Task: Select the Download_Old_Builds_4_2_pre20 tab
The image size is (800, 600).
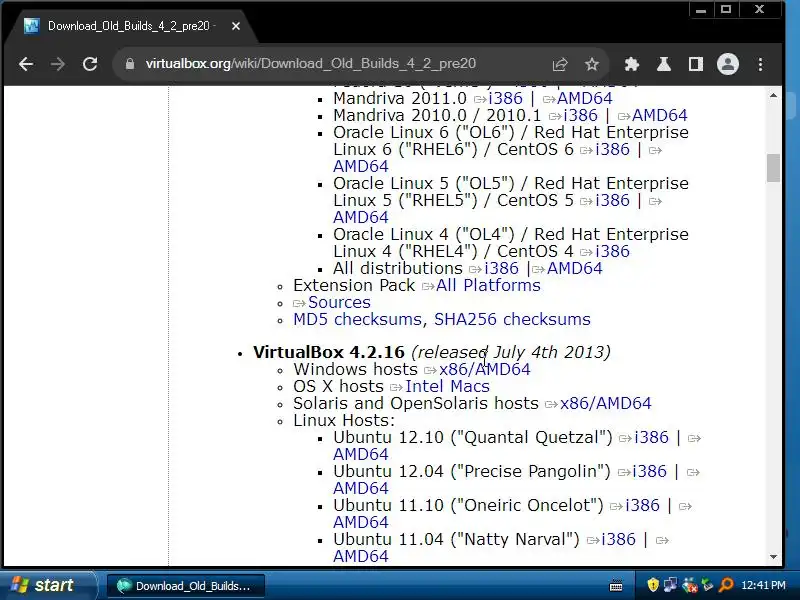Action: point(132,26)
